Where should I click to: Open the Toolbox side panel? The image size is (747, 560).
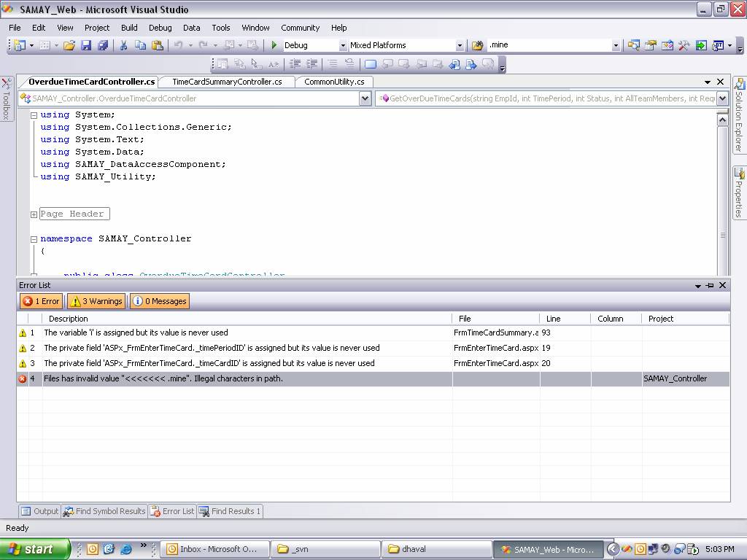6,99
